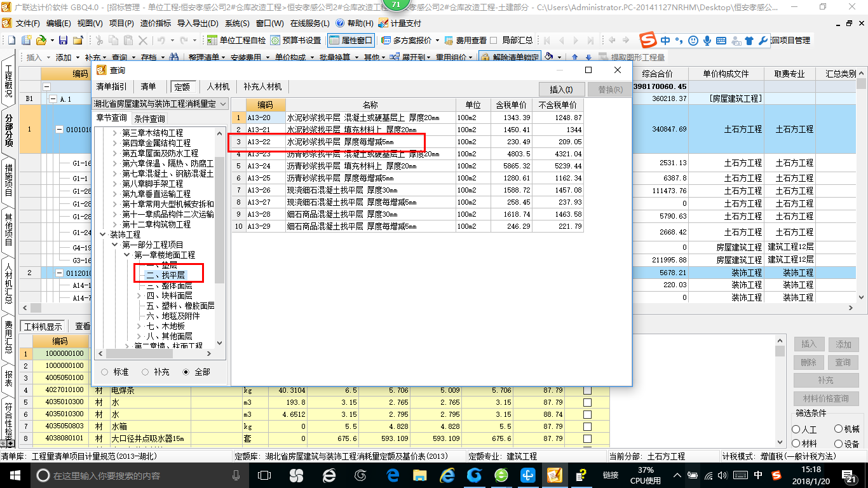Select 机械 filter radio button
868x488 pixels.
[x=838, y=430]
